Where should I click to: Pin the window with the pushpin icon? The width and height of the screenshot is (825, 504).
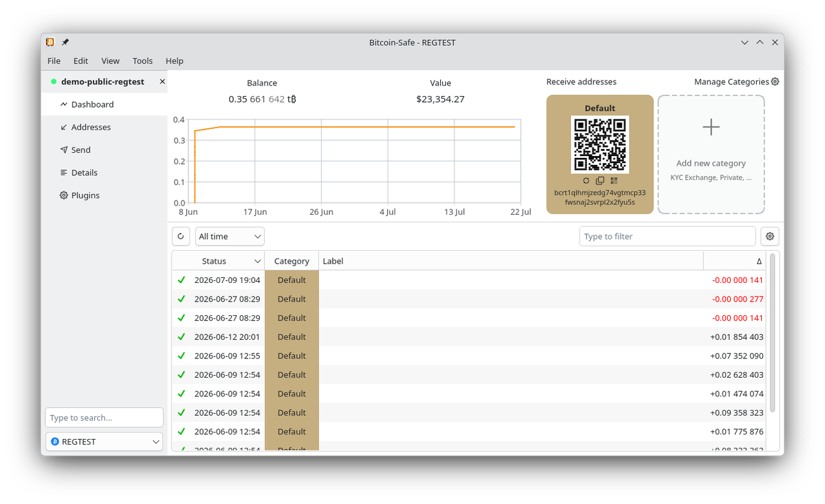65,43
